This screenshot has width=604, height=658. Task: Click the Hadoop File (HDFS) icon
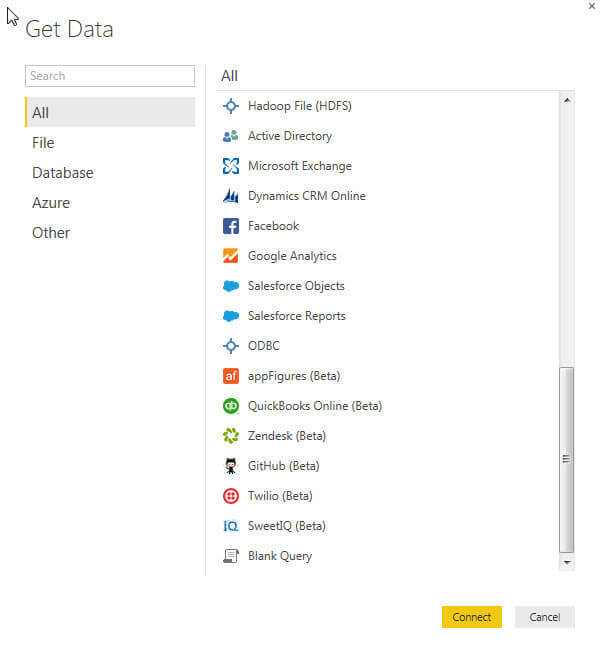[x=231, y=106]
